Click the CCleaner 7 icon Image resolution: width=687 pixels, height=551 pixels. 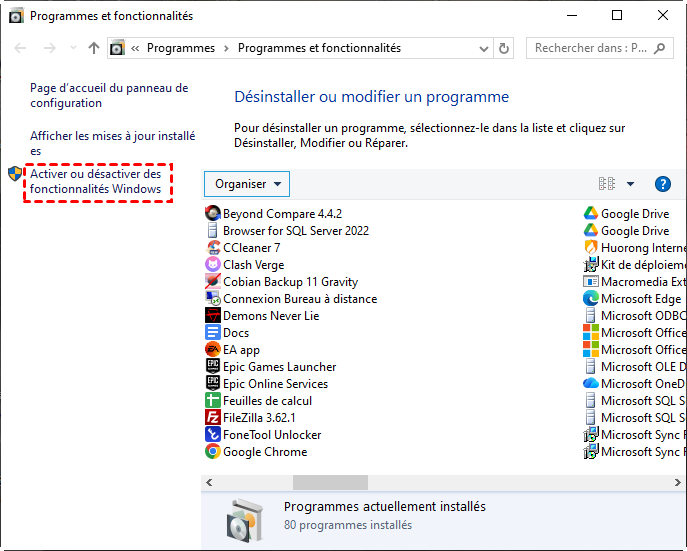coord(212,247)
